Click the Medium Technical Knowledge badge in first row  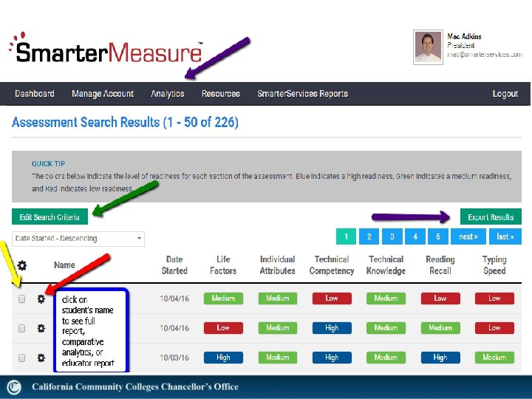386,299
